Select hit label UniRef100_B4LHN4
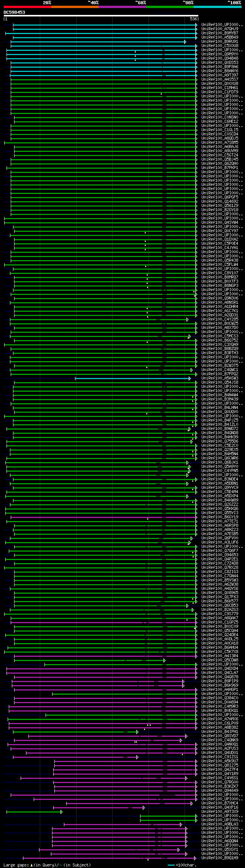This screenshot has height=868, width=245. coord(220,408)
